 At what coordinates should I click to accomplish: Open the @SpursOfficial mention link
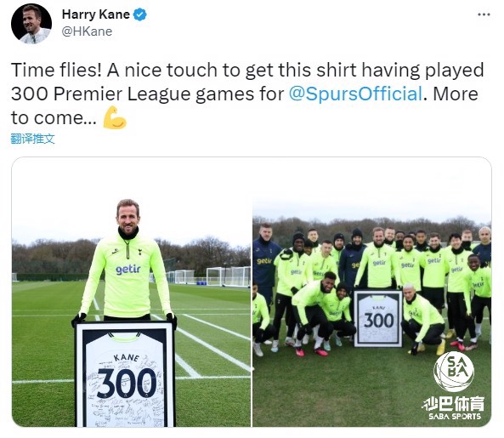click(x=355, y=94)
